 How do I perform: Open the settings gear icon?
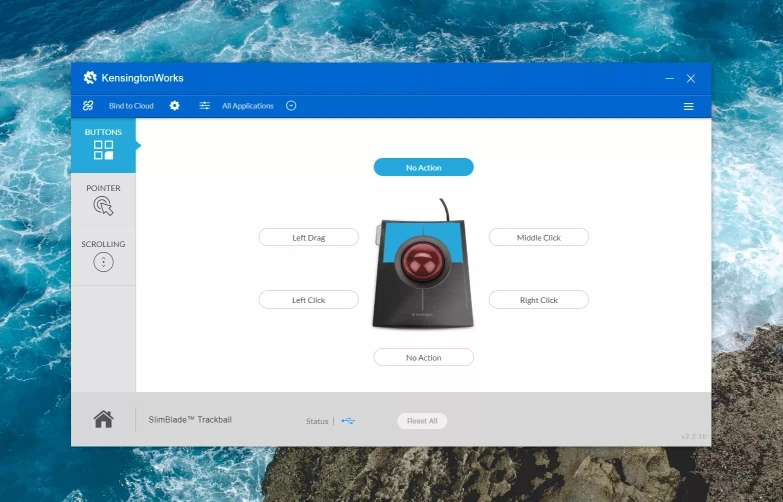coord(174,105)
